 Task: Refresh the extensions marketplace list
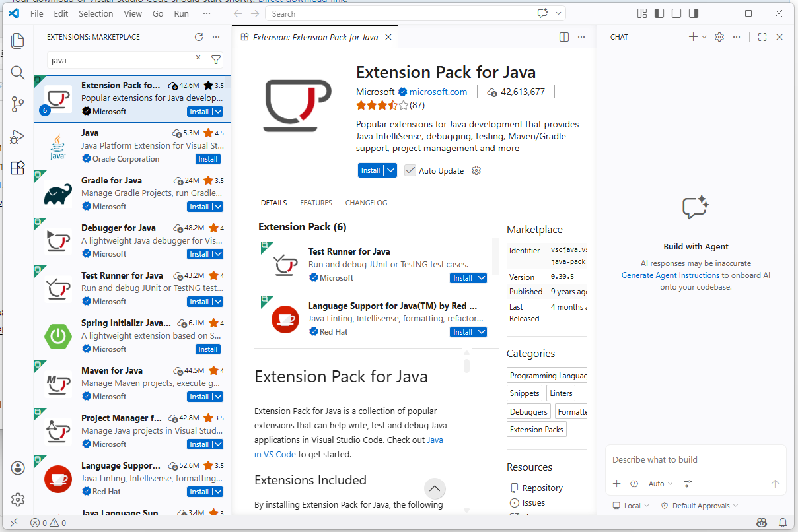199,37
